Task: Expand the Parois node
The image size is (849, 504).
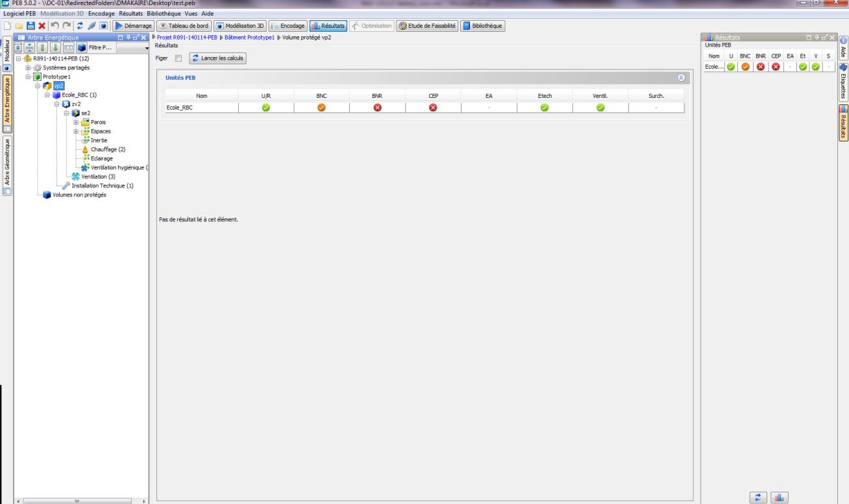Action: coord(76,122)
